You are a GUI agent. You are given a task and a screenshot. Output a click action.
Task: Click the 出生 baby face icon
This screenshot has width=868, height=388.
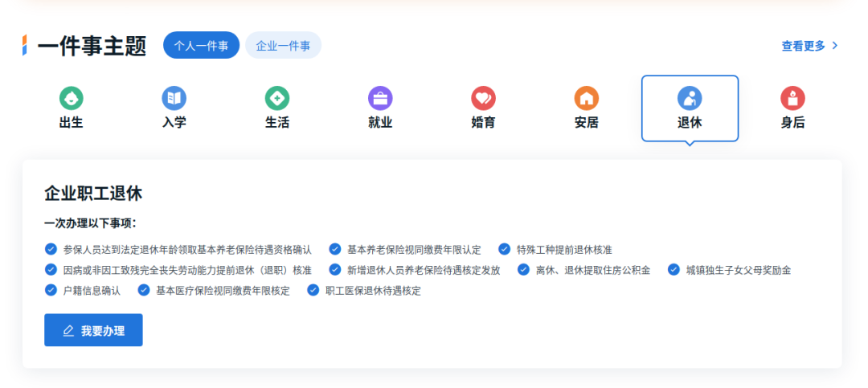pyautogui.click(x=72, y=99)
